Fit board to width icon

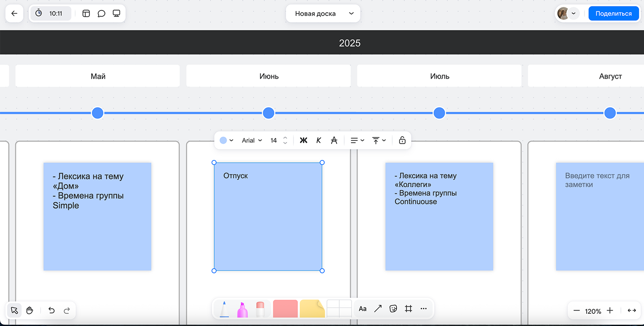point(632,311)
